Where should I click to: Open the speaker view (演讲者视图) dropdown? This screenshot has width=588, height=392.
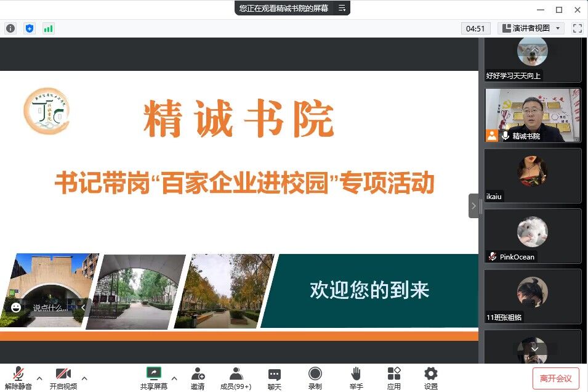[x=531, y=28]
